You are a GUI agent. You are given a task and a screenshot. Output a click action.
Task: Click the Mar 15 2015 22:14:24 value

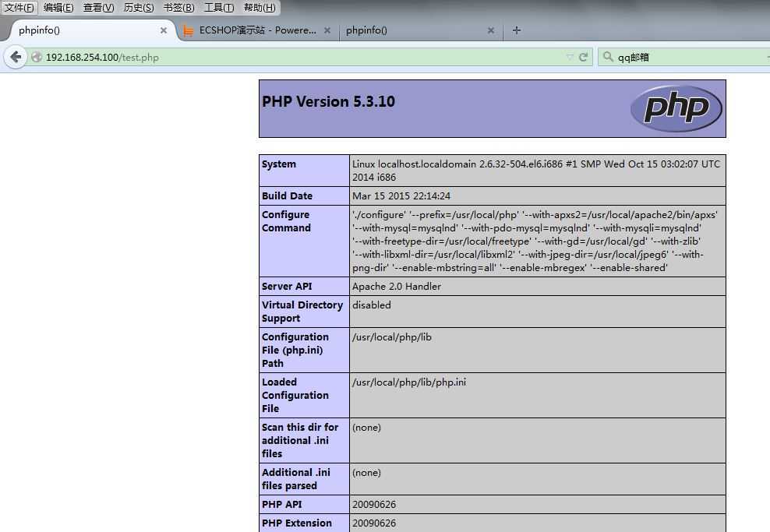click(401, 196)
